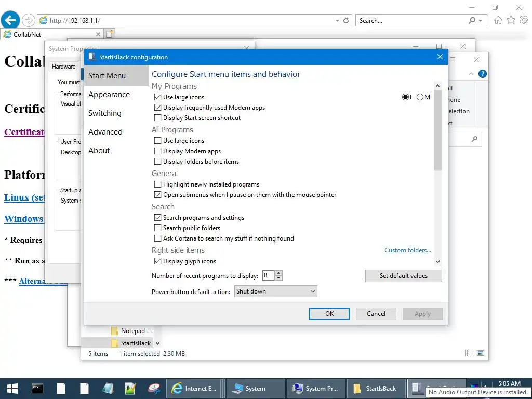Switch Explorer to details view icon
This screenshot has height=399, width=532.
pos(469,353)
